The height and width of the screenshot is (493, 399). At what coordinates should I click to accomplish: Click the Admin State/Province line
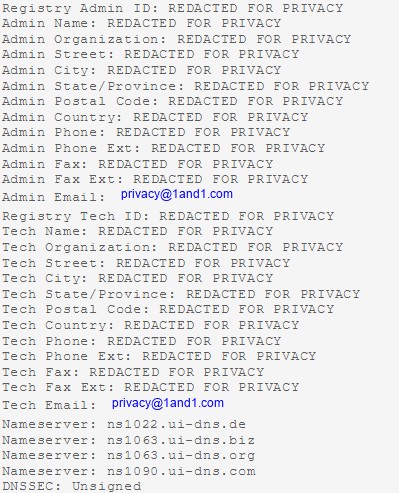185,86
